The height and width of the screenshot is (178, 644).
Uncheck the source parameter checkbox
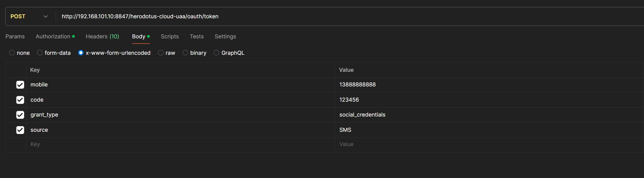(x=20, y=130)
